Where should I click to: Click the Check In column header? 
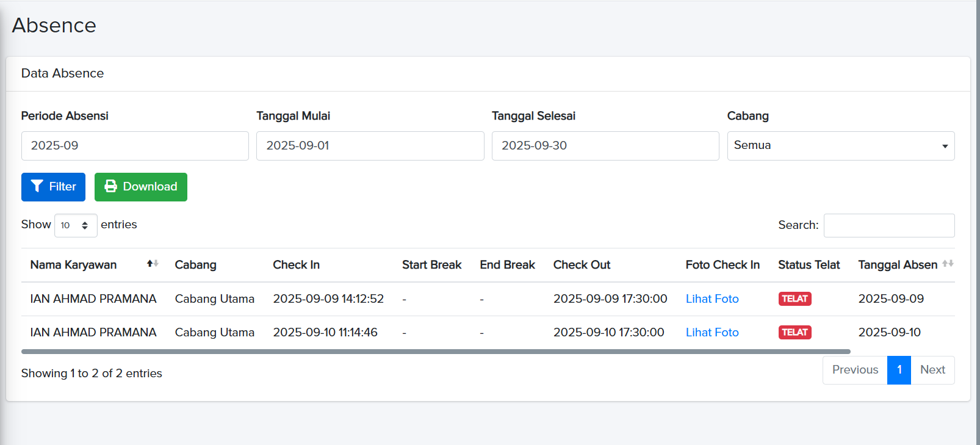296,265
